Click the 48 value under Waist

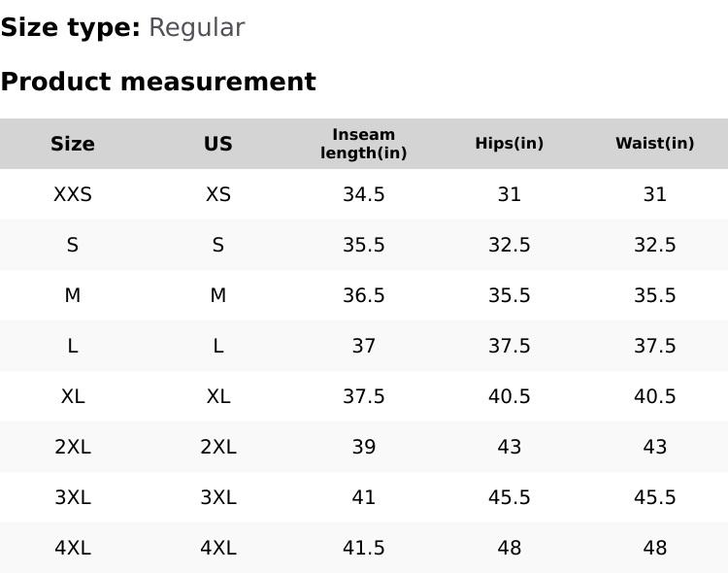pos(655,548)
